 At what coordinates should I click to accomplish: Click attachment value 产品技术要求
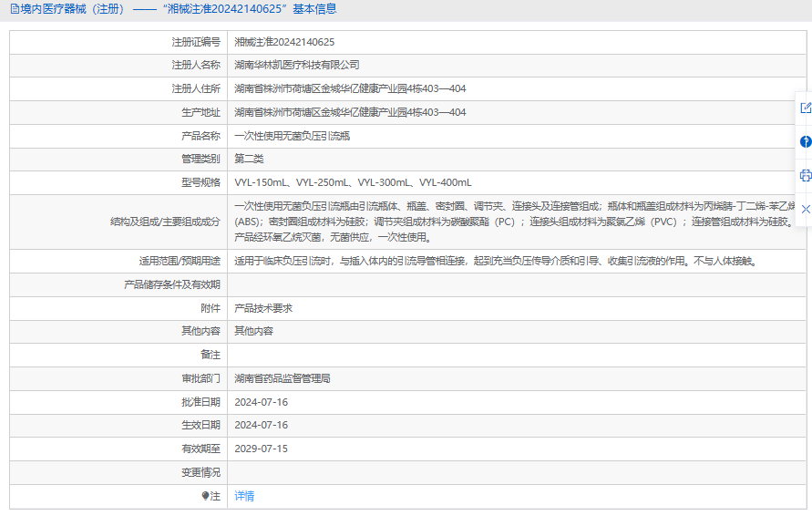pos(263,308)
